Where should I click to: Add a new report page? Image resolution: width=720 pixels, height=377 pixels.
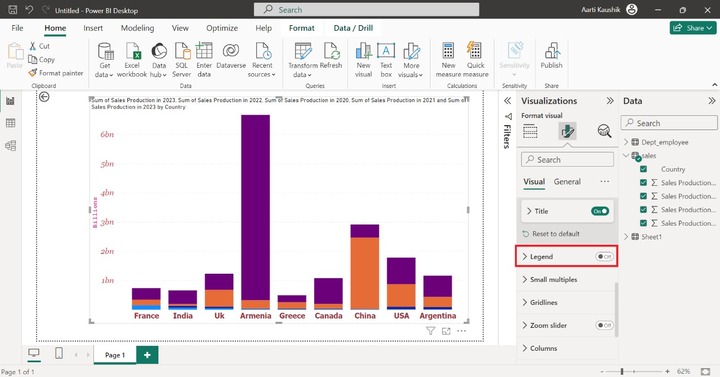[x=147, y=354]
